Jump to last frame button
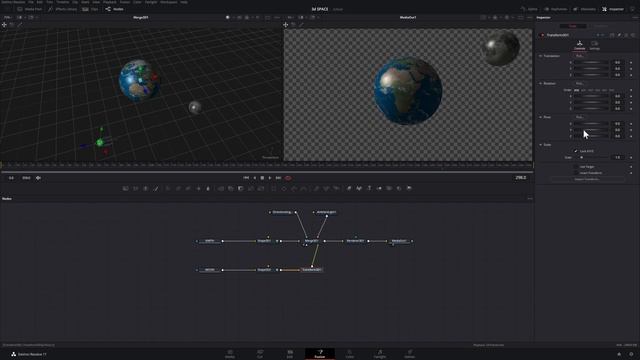 [278, 178]
